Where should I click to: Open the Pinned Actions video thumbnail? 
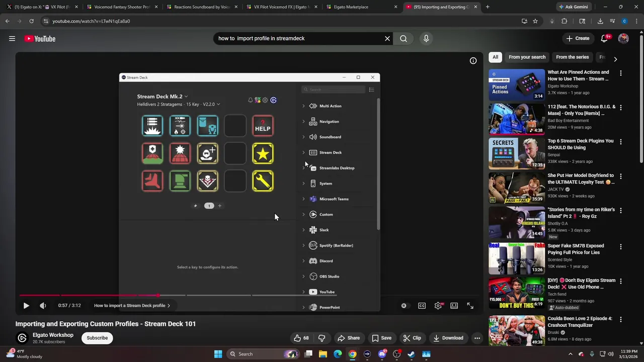tap(517, 84)
